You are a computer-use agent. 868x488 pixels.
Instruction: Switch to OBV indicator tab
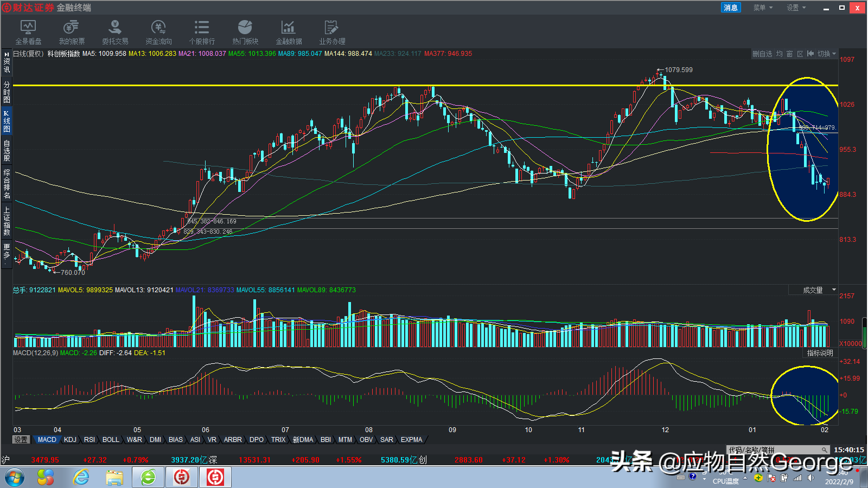click(366, 440)
